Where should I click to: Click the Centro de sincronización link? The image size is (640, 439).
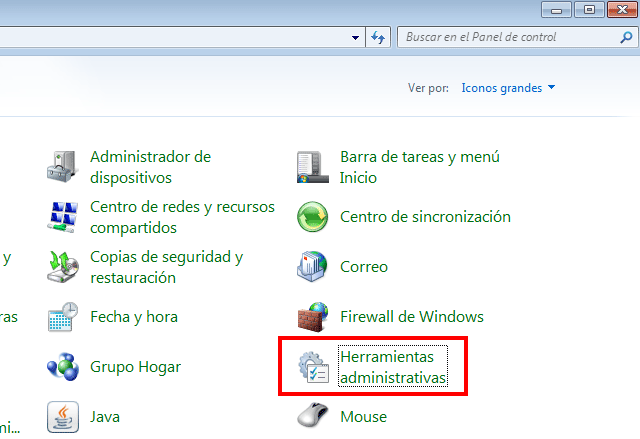pos(425,217)
